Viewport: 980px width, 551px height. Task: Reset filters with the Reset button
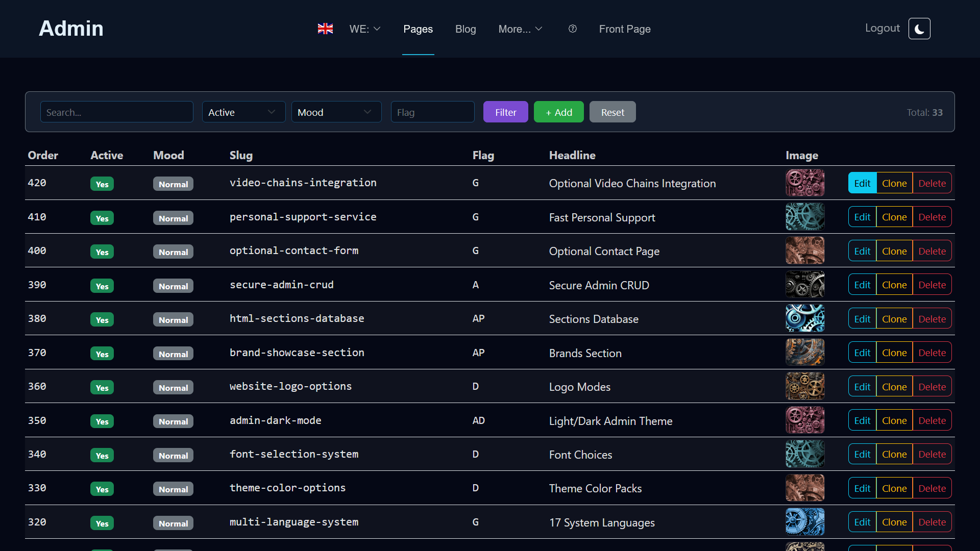click(x=612, y=112)
